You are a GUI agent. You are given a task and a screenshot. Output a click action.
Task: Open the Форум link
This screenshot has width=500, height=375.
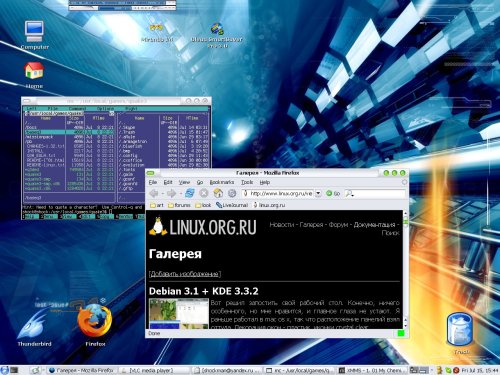click(338, 225)
